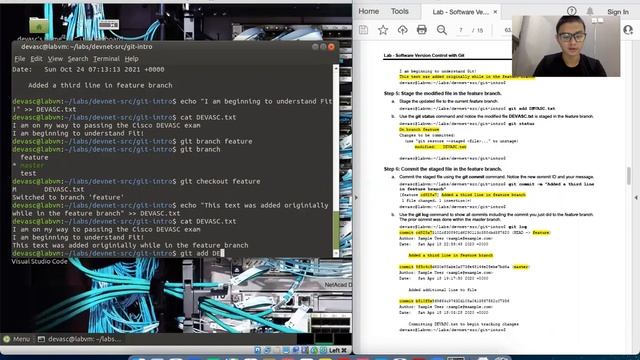Viewport: 640px width, 360px height.
Task: Expand the PDF right tools pane arrow
Action: [x=636, y=198]
